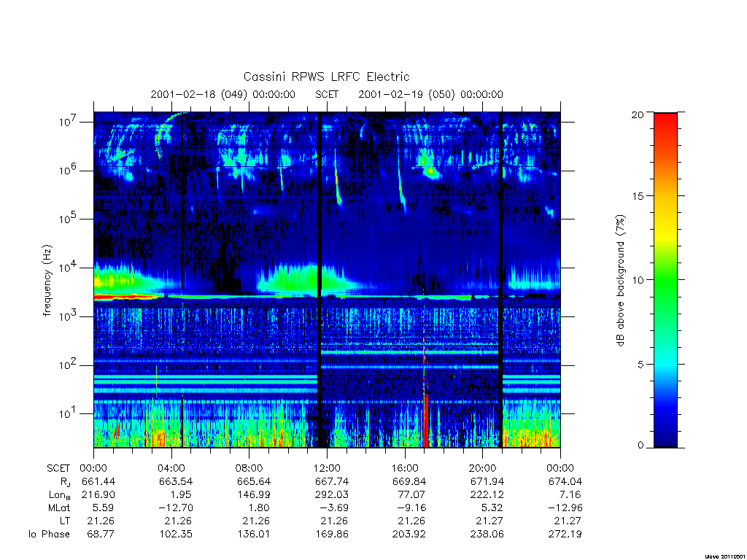The width and height of the screenshot is (747, 560).
Task: Click the 'LT' row label
Action: tap(65, 521)
